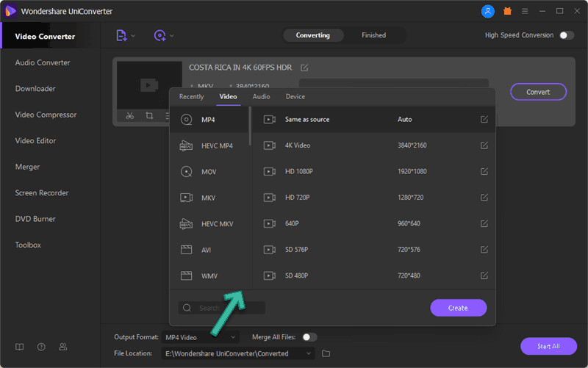The height and width of the screenshot is (368, 588).
Task: Open Video Editor in sidebar
Action: coord(35,141)
